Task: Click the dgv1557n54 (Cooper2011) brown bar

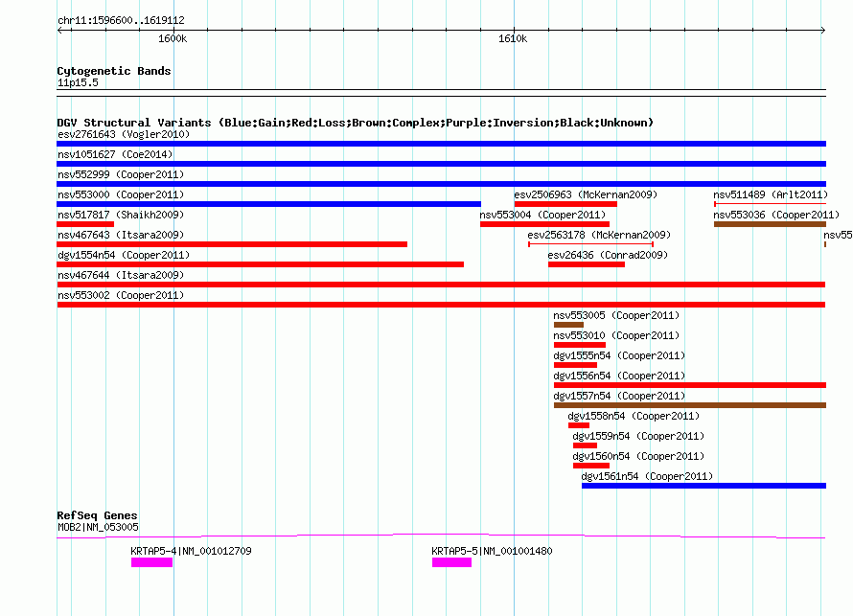Action: 690,405
